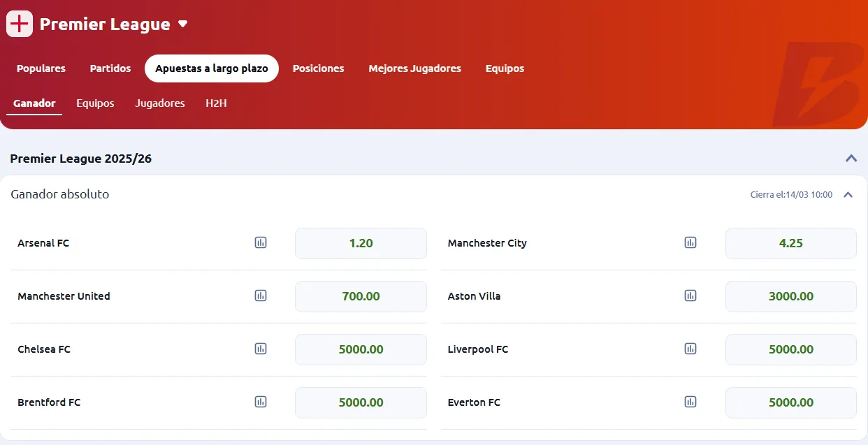Collapse the Premier League 2025/26 section
This screenshot has height=445, width=868.
(x=851, y=159)
